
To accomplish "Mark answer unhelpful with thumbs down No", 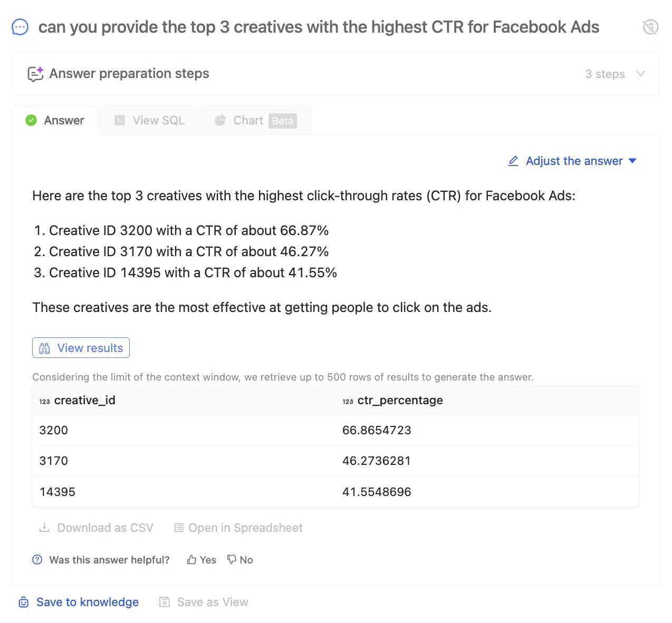I will (x=240, y=560).
